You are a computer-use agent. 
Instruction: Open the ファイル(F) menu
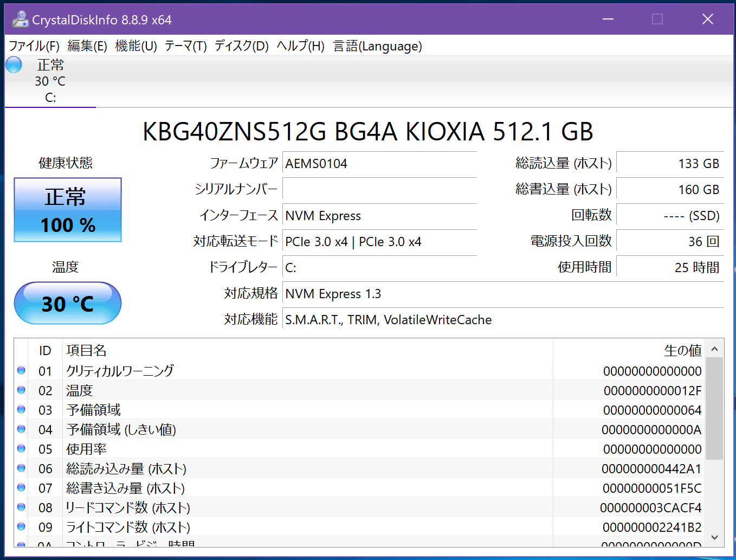coord(34,46)
